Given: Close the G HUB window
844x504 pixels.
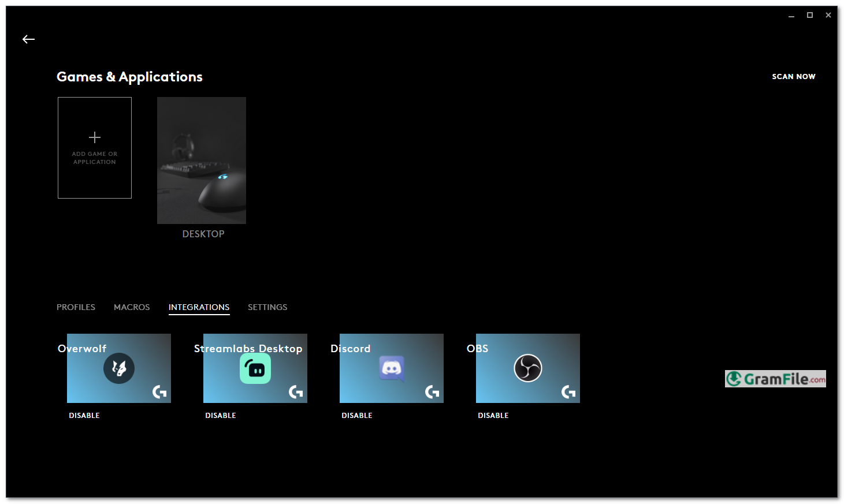Looking at the screenshot, I should coord(828,16).
